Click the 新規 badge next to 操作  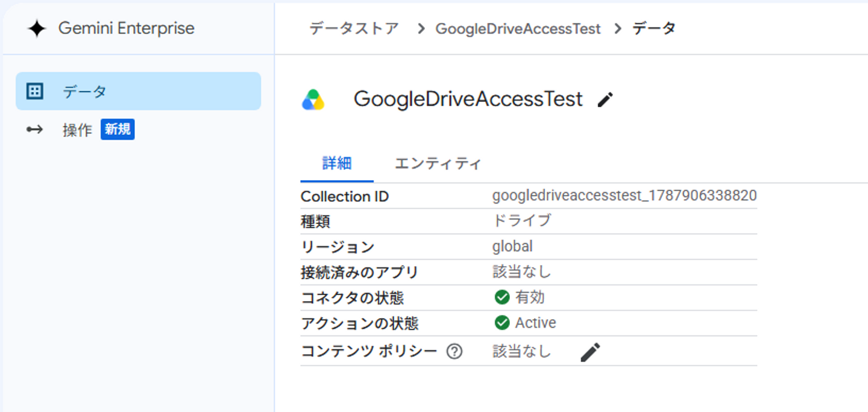point(118,130)
